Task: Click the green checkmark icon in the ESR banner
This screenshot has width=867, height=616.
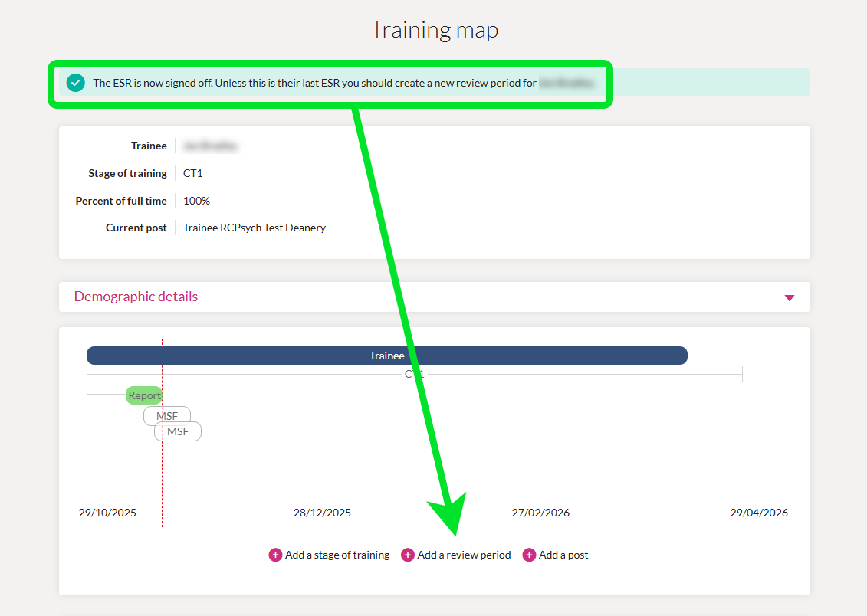Action: [x=76, y=83]
